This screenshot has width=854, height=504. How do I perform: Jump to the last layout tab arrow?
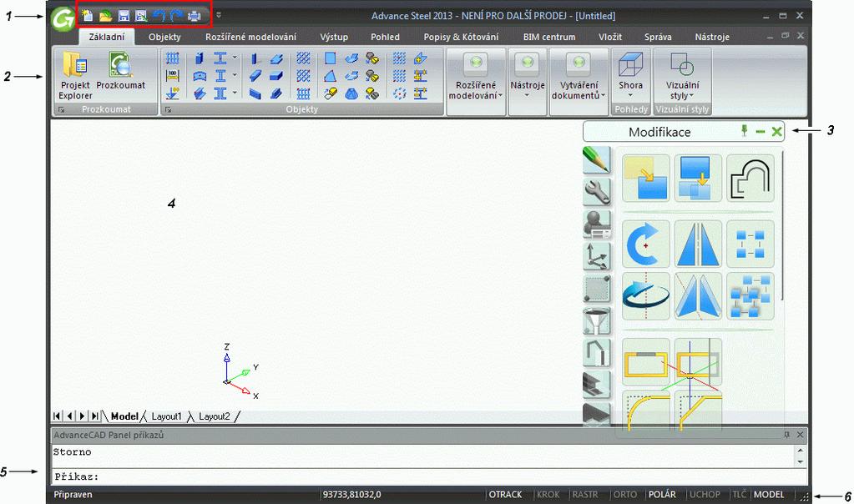(95, 416)
